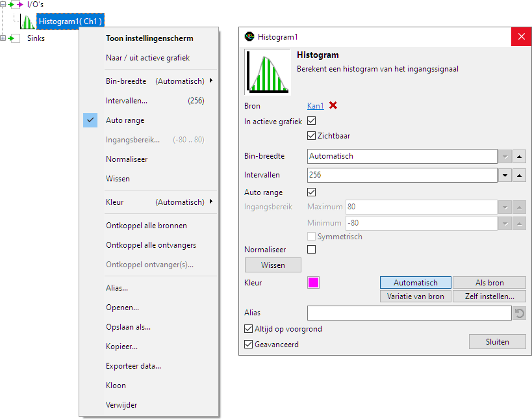532x420 pixels.
Task: Select Kloon menu entry
Action: [x=149, y=386]
